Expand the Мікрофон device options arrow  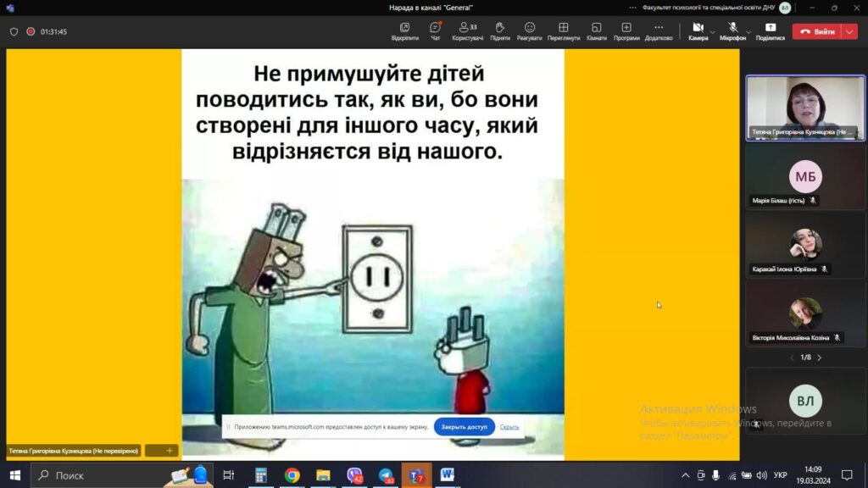coord(748,32)
